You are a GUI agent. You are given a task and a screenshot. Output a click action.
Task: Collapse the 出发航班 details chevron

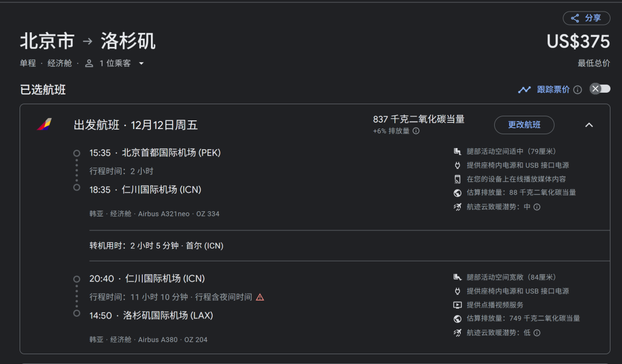coord(589,125)
